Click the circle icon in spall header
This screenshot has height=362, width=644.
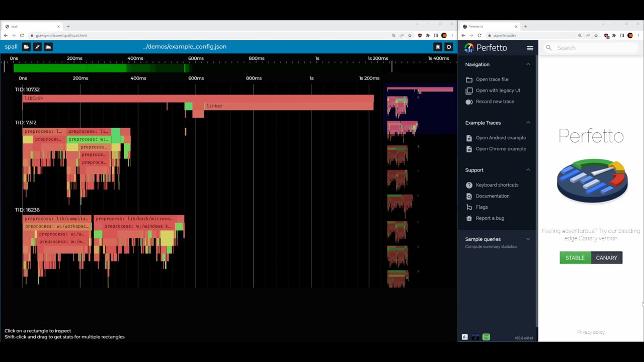(449, 47)
